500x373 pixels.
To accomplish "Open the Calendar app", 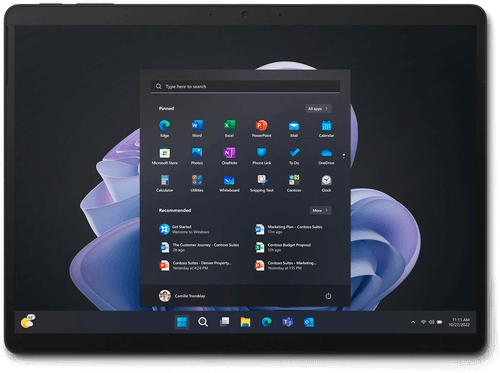I will (x=326, y=128).
